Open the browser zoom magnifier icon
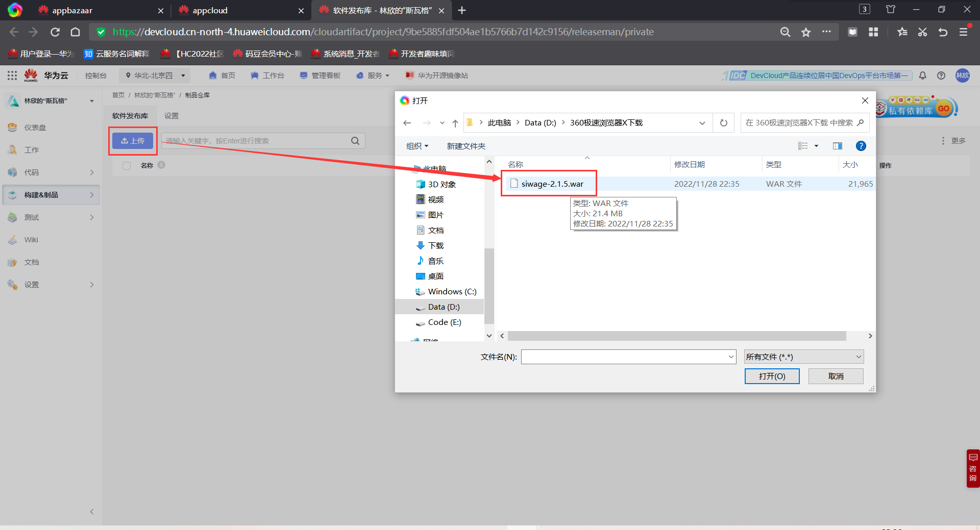This screenshot has height=530, width=980. (x=785, y=32)
